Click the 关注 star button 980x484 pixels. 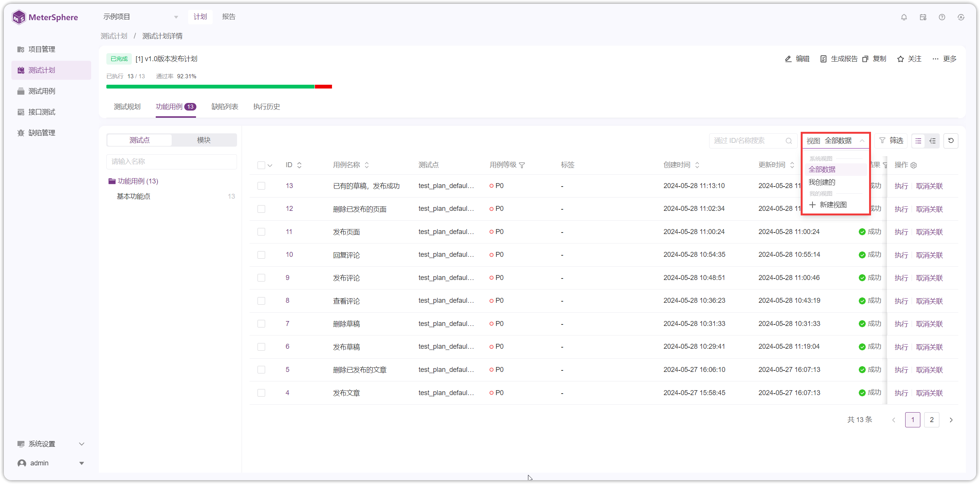point(909,59)
